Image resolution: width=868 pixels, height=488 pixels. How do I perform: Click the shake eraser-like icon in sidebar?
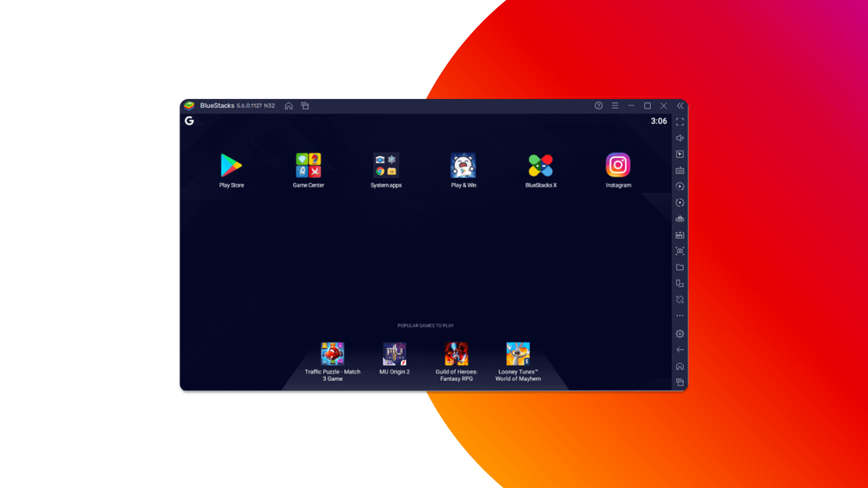point(680,300)
